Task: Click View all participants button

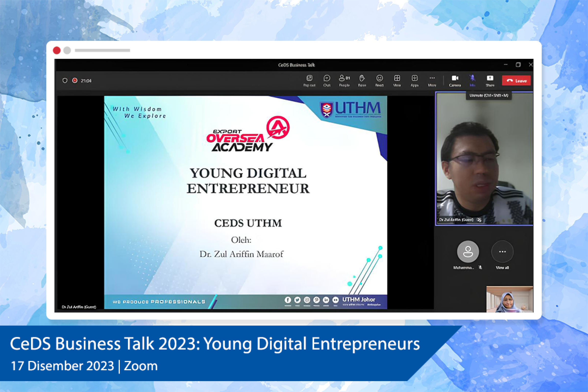Action: point(502,252)
